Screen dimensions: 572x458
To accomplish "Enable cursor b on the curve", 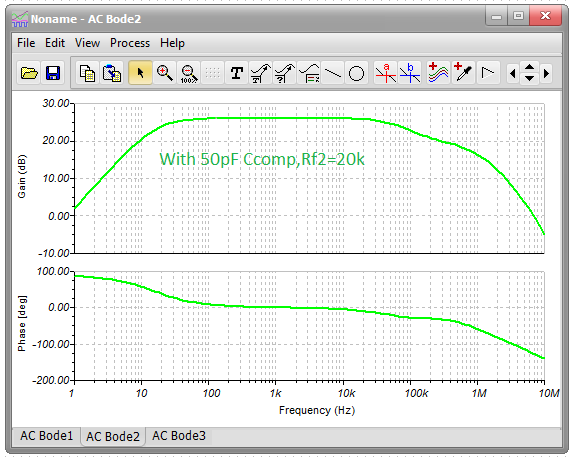I will point(410,73).
